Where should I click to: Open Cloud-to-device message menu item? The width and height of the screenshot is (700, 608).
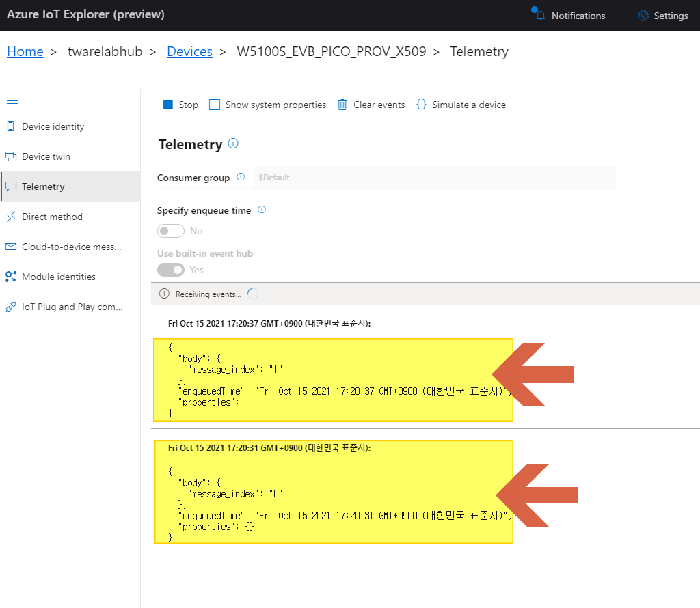click(x=70, y=247)
